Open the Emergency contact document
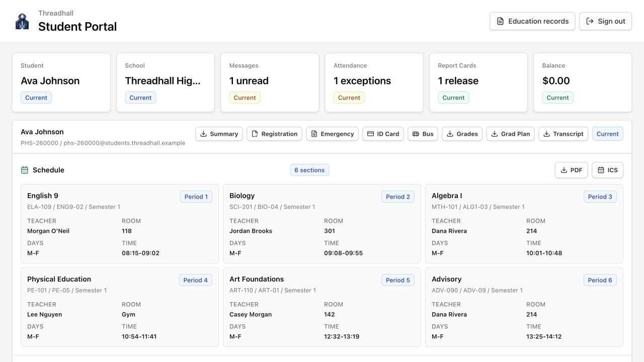 pos(332,134)
